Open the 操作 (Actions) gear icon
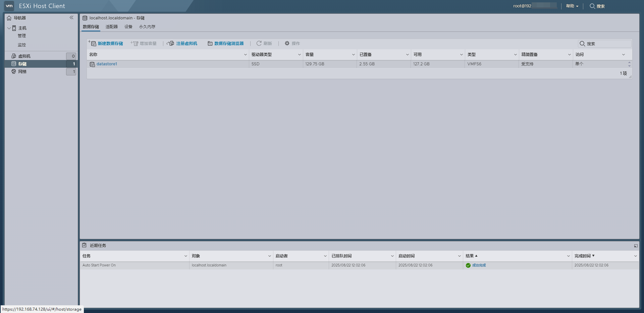644x313 pixels. [292, 43]
